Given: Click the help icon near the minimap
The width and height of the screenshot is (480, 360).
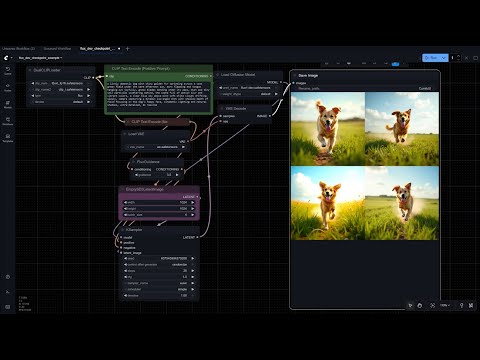Looking at the screenshot, I should click(461, 305).
